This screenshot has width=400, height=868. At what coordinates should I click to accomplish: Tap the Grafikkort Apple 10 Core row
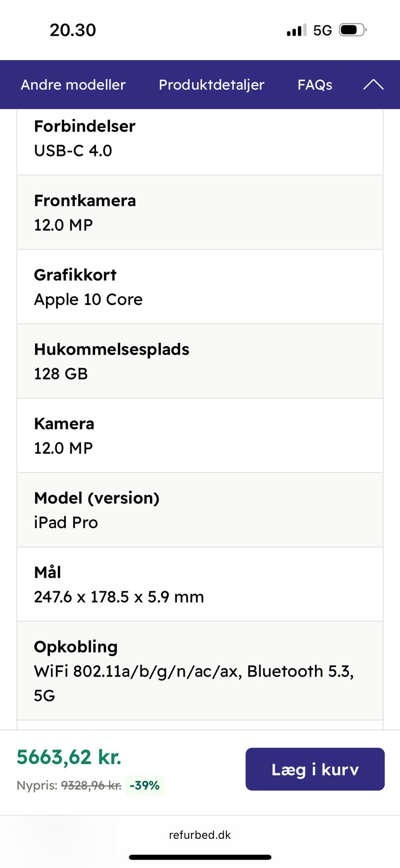click(200, 287)
